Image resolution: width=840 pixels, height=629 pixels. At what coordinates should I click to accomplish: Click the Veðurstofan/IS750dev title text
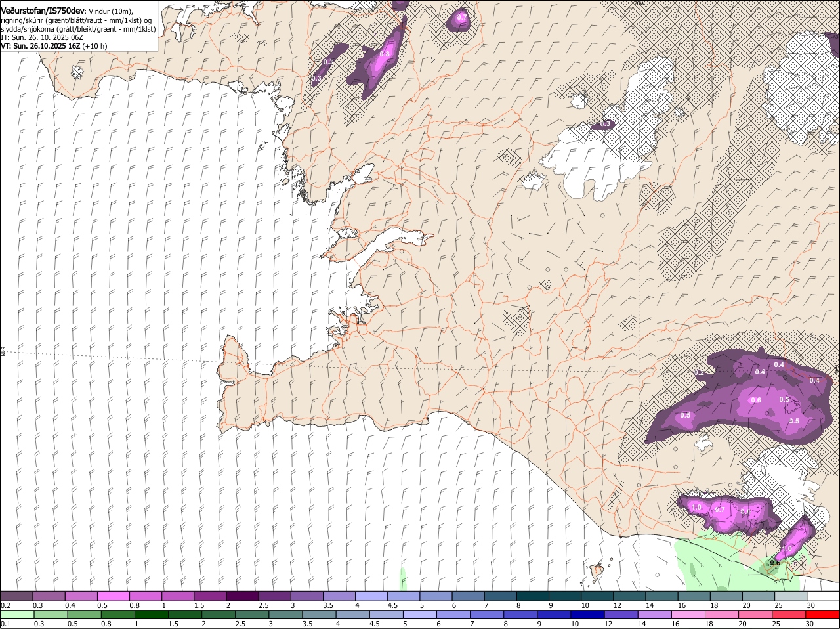pyautogui.click(x=43, y=11)
